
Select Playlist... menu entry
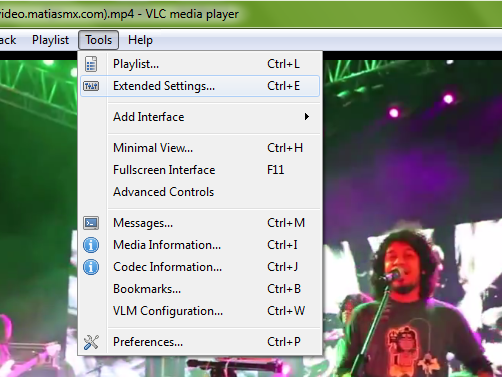[200, 64]
